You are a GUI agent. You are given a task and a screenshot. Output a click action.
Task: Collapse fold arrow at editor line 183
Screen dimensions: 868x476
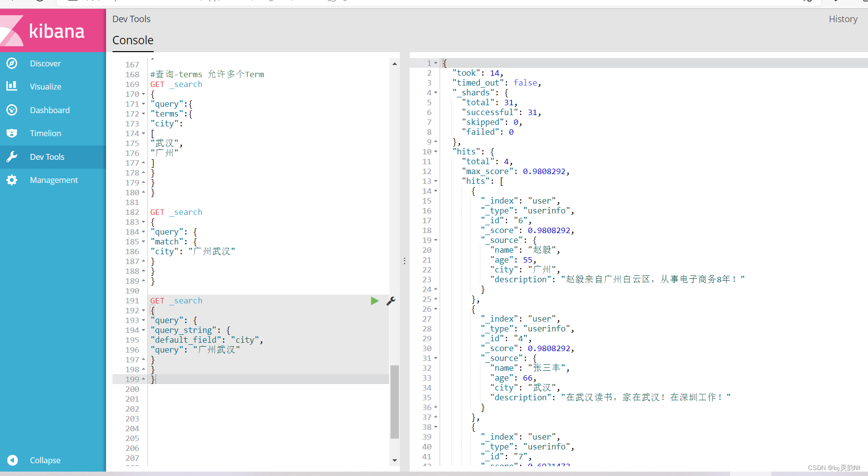click(143, 222)
